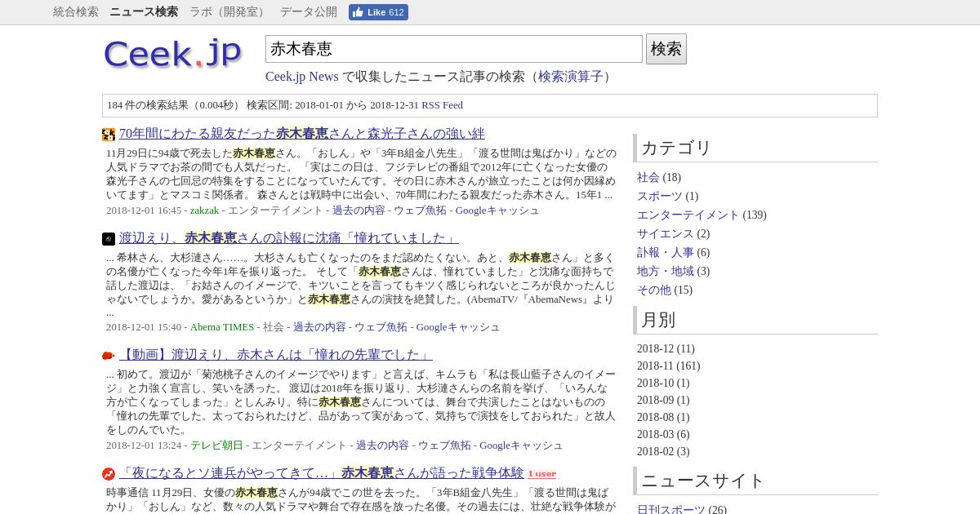Click the 検索 search button
The height and width of the screenshot is (514, 980).
click(x=666, y=49)
